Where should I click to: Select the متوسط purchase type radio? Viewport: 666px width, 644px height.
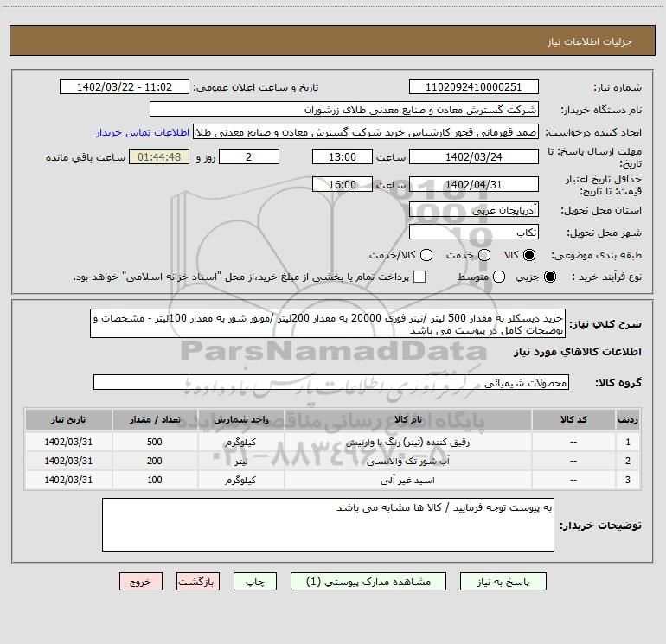point(499,277)
